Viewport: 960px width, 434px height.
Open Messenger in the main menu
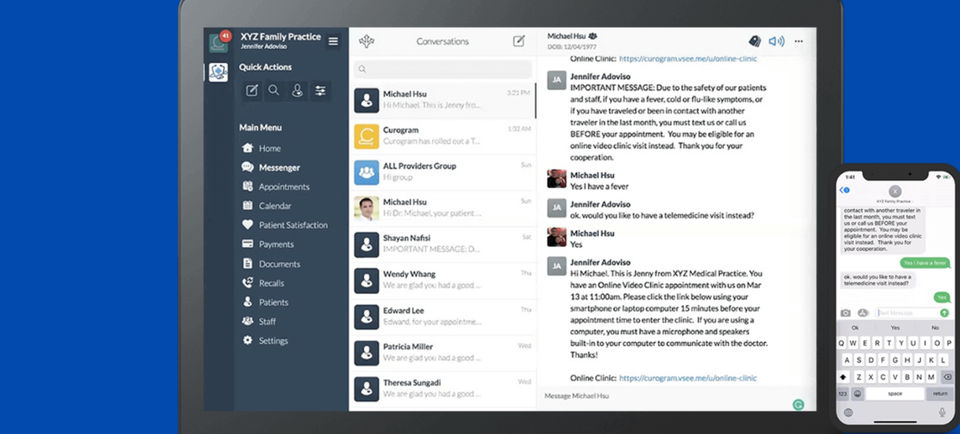(271, 167)
